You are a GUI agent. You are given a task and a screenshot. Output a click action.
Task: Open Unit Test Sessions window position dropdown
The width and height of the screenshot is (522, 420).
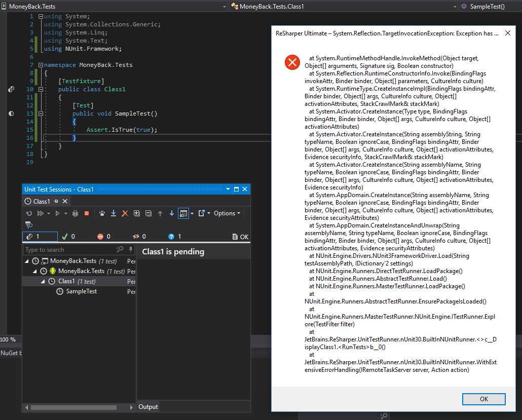(228, 189)
